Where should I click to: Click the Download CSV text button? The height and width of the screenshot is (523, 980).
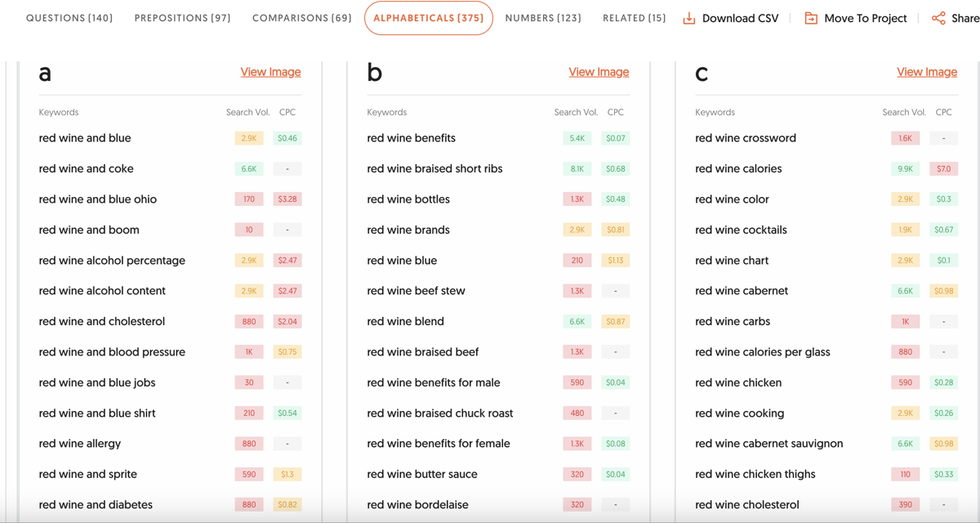click(x=740, y=18)
